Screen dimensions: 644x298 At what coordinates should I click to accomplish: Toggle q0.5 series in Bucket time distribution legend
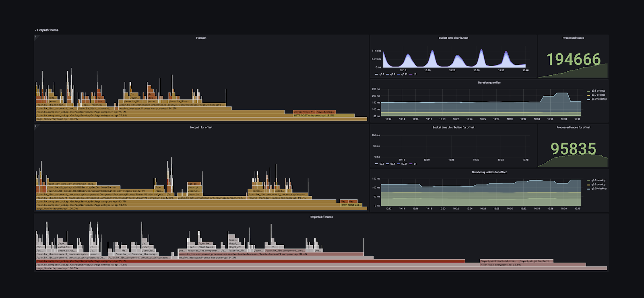[380, 74]
